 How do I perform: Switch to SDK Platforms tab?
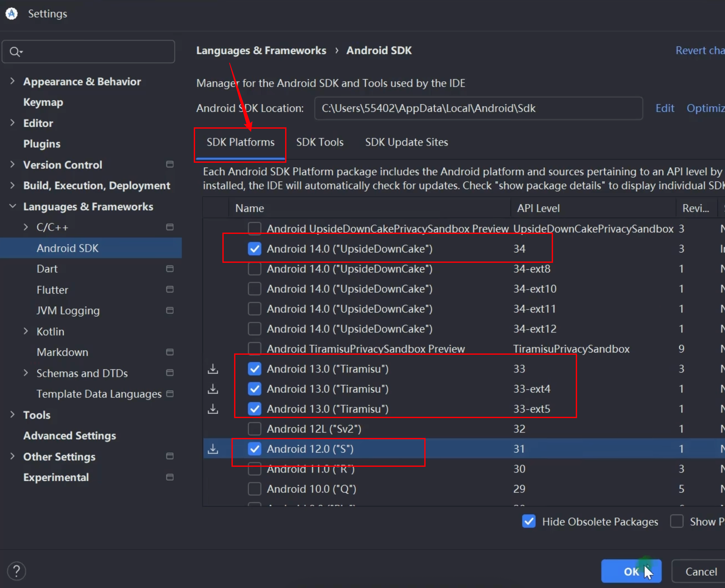point(241,142)
